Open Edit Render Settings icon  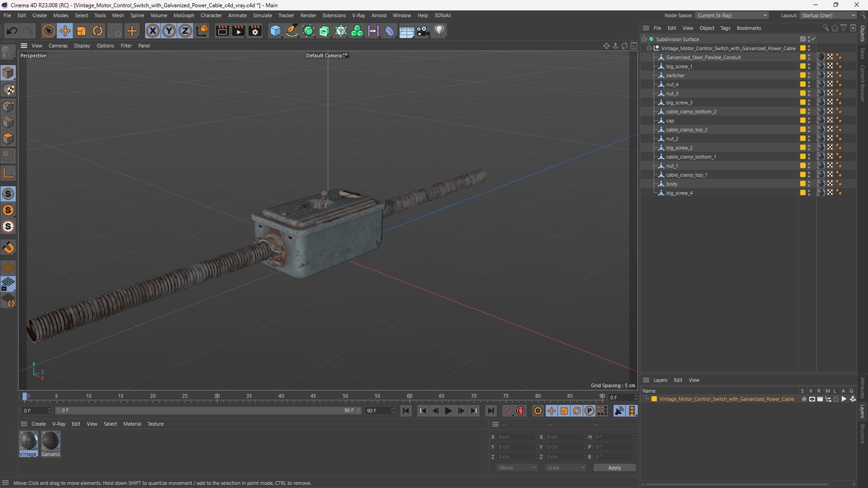[x=255, y=31]
